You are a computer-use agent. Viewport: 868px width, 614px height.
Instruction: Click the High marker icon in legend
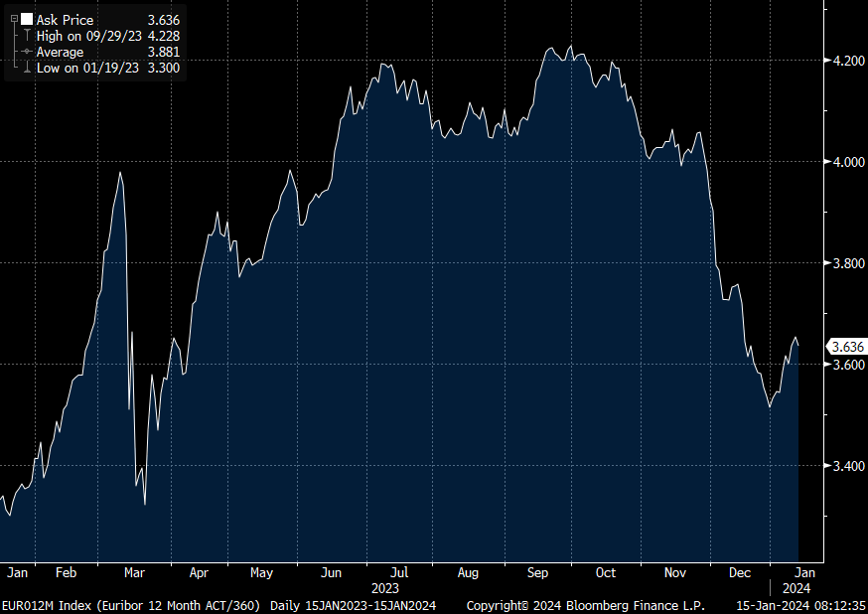pos(27,36)
